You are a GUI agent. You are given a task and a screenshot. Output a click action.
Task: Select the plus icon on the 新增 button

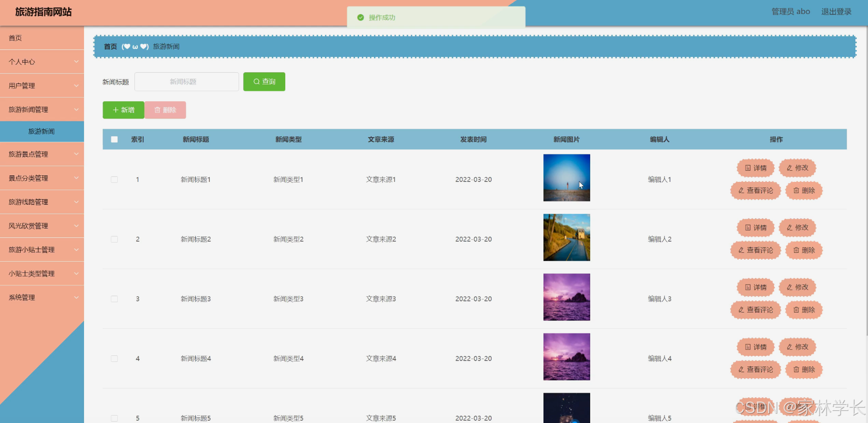coord(116,110)
